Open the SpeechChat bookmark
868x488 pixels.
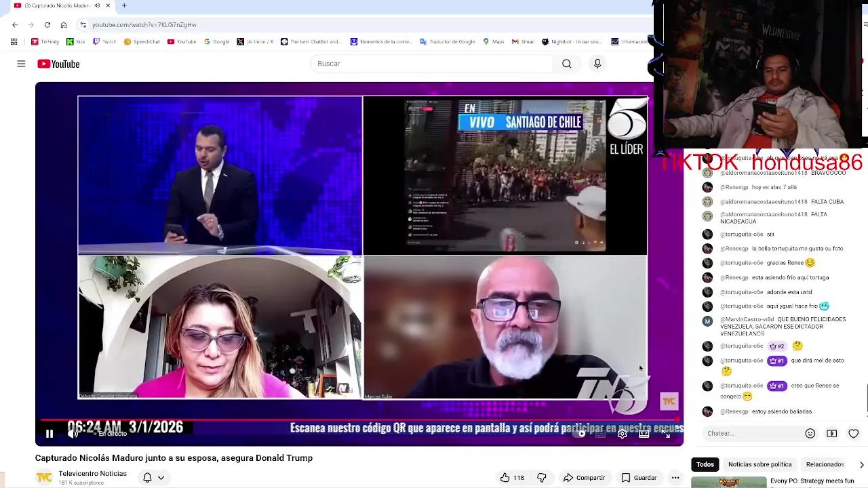click(142, 42)
